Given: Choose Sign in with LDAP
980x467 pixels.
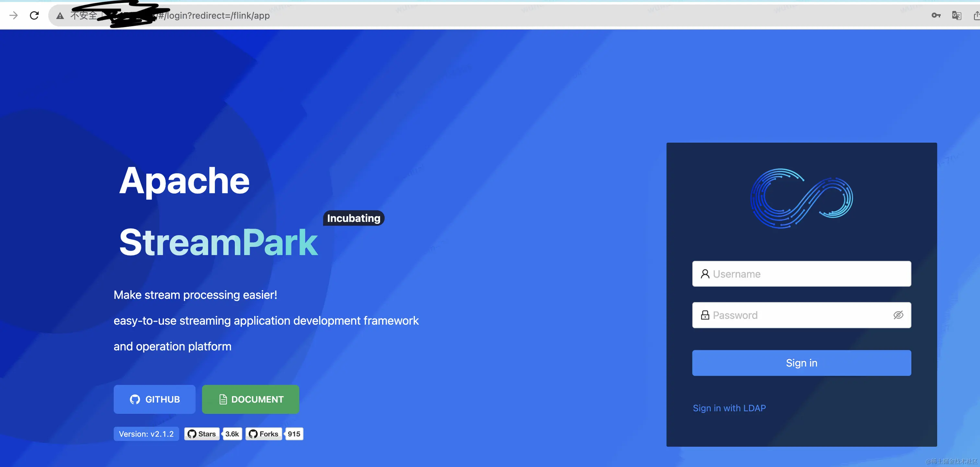Looking at the screenshot, I should point(729,408).
